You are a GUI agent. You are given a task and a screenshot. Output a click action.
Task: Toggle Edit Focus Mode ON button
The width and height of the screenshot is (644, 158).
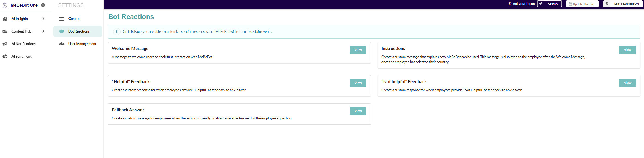[x=623, y=4]
